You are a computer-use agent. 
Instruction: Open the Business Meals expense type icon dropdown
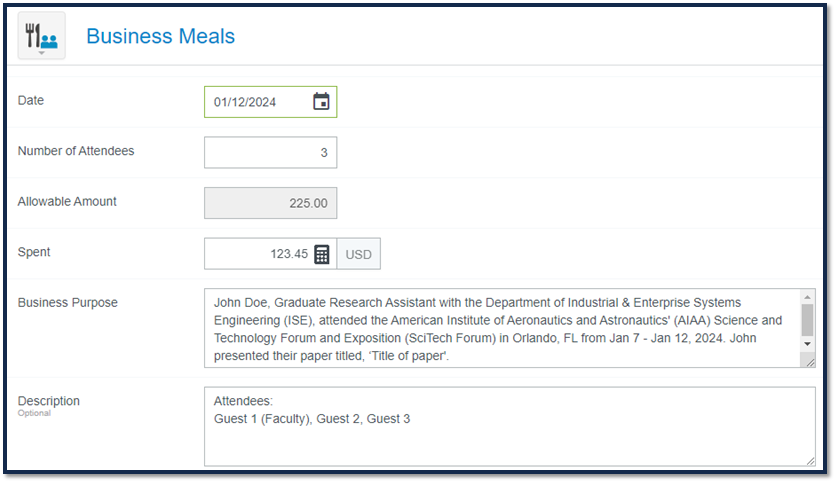pyautogui.click(x=42, y=36)
